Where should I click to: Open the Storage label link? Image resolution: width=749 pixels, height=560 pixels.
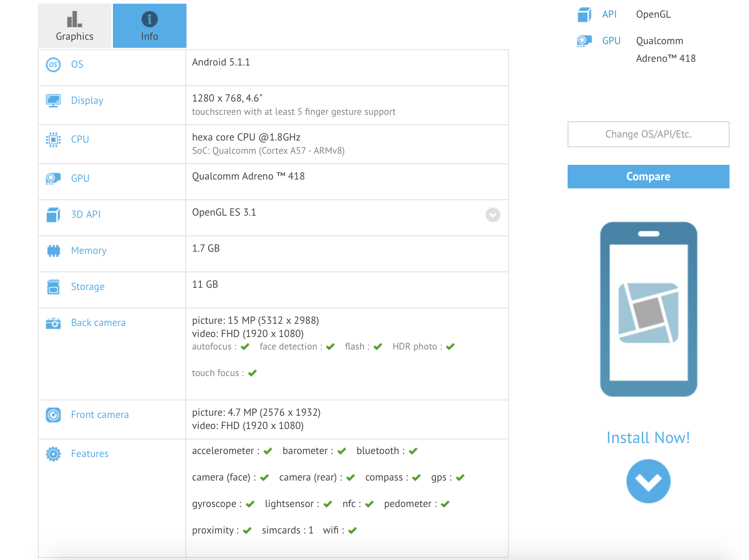(88, 287)
